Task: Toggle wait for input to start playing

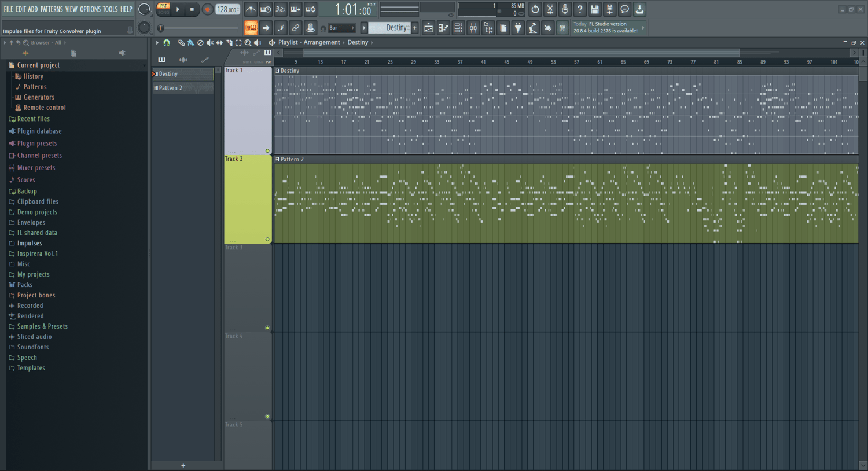Action: point(266,9)
